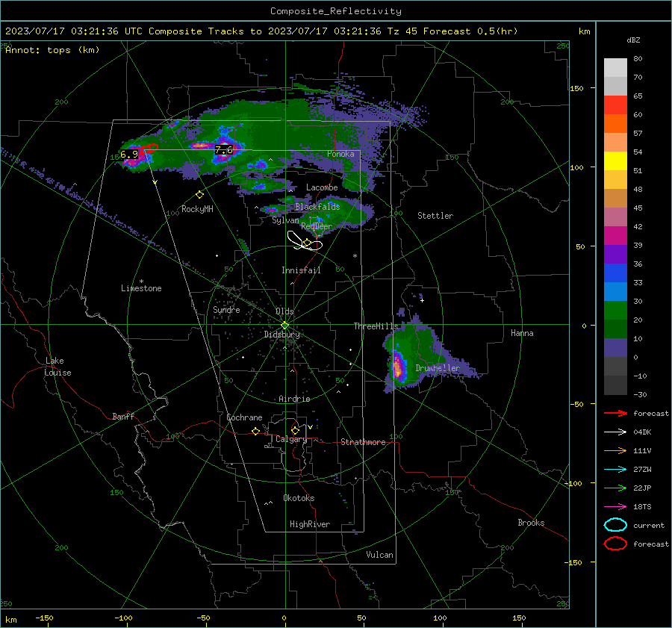This screenshot has width=672, height=628.
Task: Click the 10 dBZ slate-blue color swatch
Action: pyautogui.click(x=615, y=348)
